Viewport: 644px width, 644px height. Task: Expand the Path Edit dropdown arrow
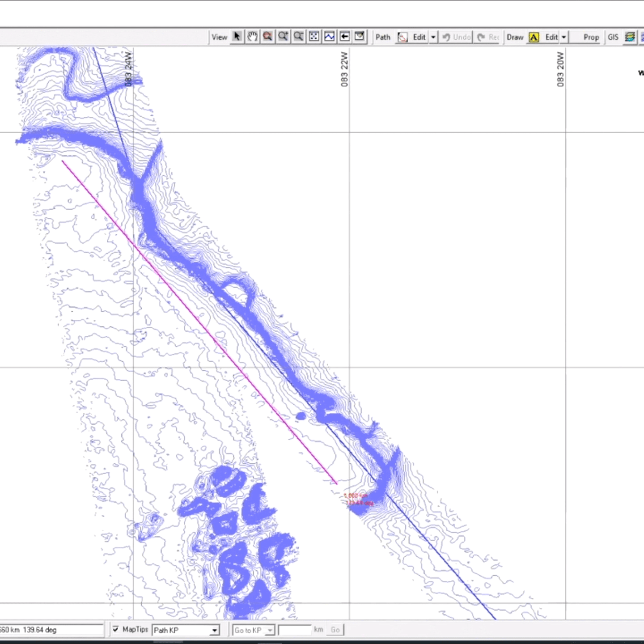433,37
